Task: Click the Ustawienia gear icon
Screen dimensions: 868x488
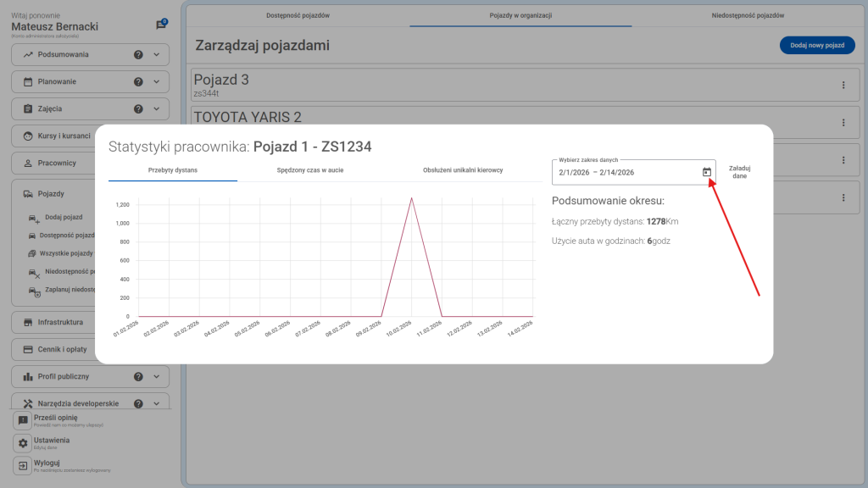Action: [23, 443]
